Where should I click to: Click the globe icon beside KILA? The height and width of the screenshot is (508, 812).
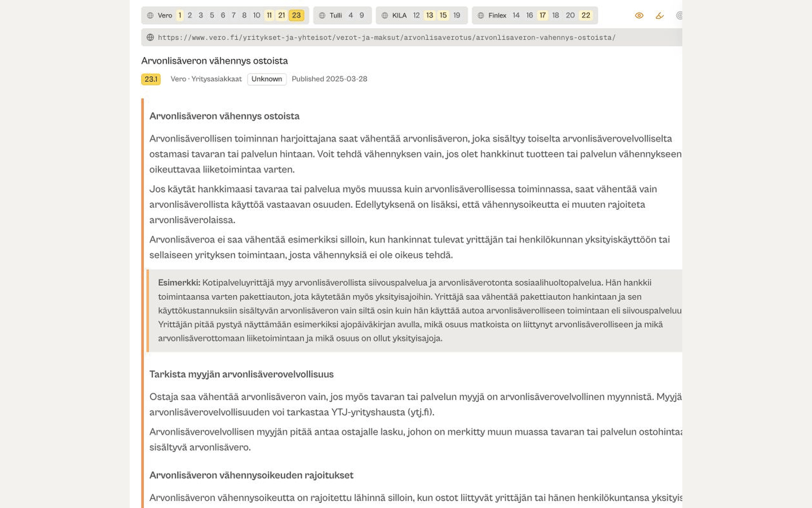tap(385, 16)
